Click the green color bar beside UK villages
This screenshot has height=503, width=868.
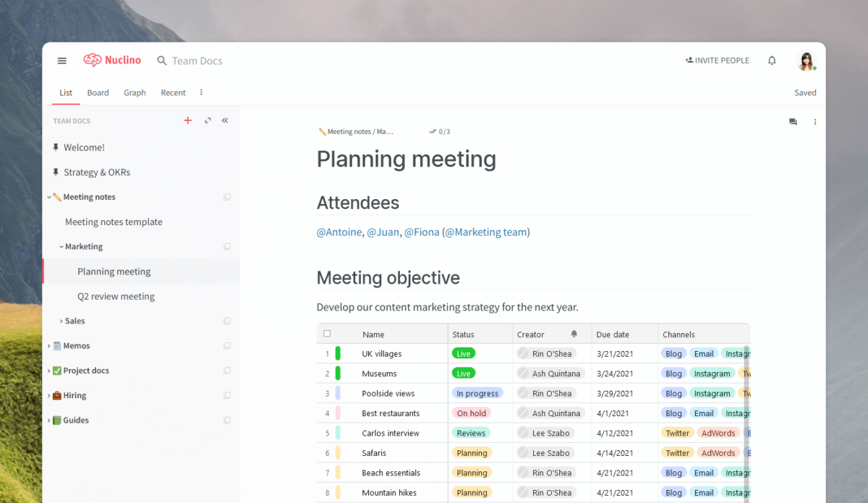click(x=337, y=353)
